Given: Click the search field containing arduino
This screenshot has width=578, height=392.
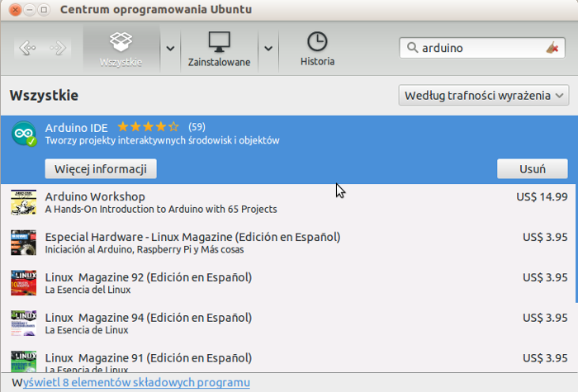Looking at the screenshot, I should 481,48.
